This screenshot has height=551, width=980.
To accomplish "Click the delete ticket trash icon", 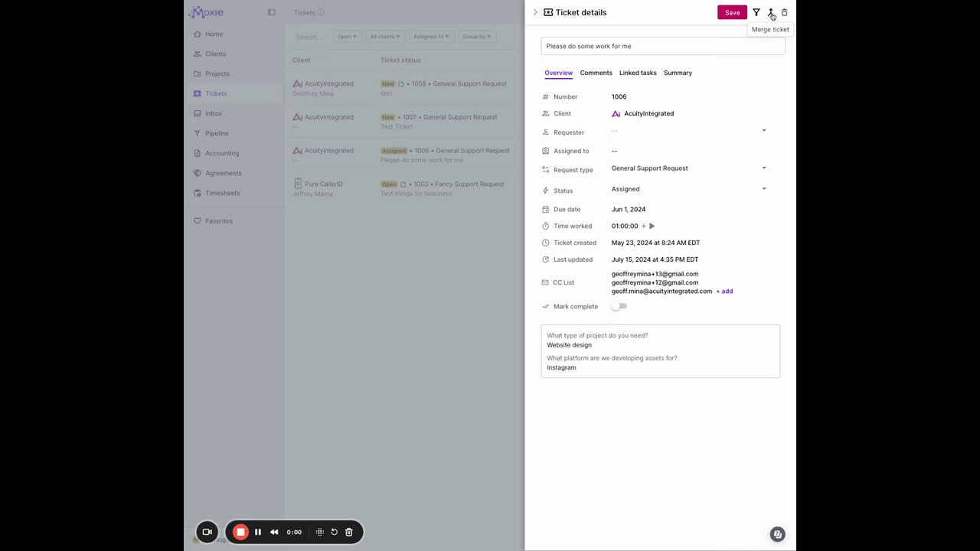I will tap(784, 12).
